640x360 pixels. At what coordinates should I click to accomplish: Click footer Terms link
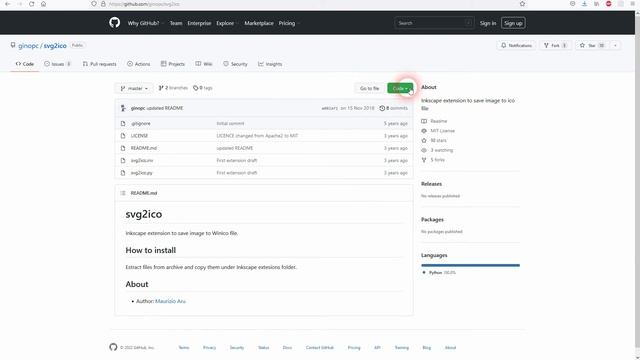click(x=184, y=348)
